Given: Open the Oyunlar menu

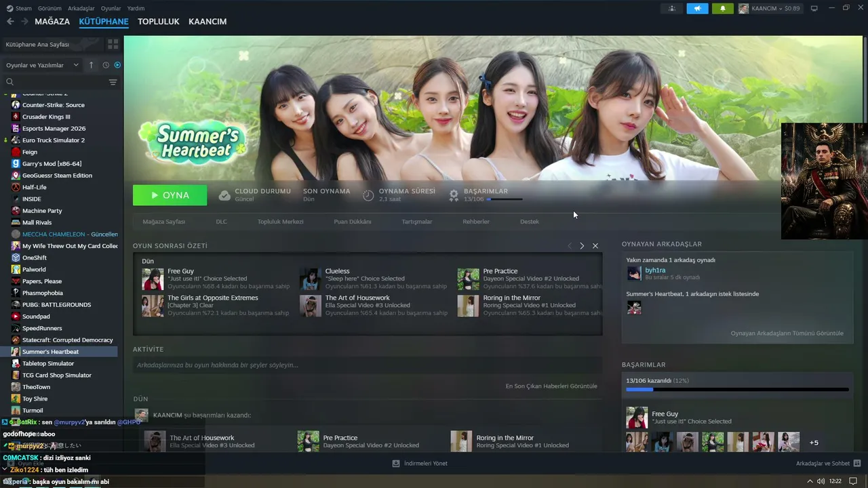Looking at the screenshot, I should point(111,9).
